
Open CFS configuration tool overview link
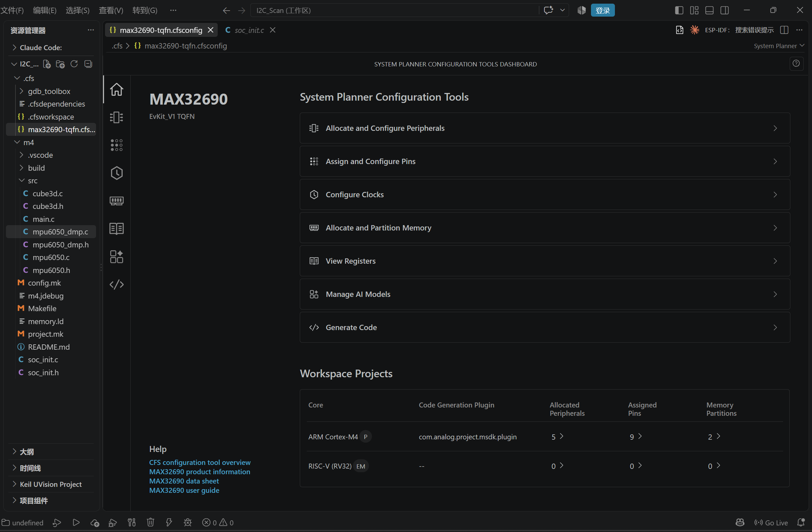pos(199,462)
